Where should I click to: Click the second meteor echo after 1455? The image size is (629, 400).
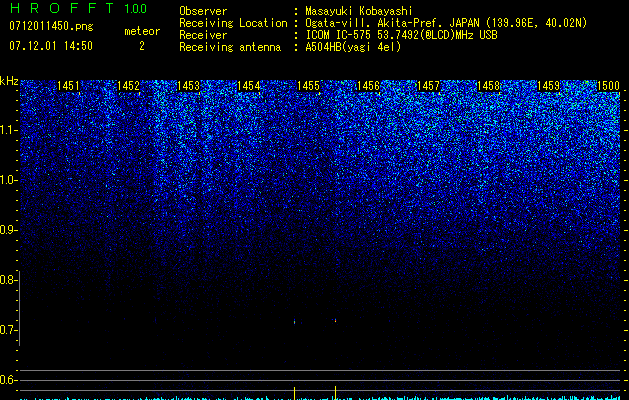pyautogui.click(x=335, y=321)
